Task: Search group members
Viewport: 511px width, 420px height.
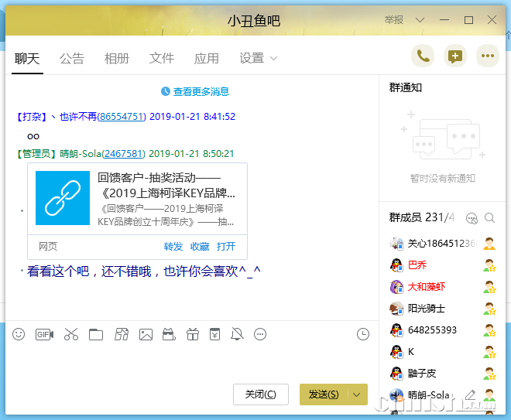Action: (490, 218)
